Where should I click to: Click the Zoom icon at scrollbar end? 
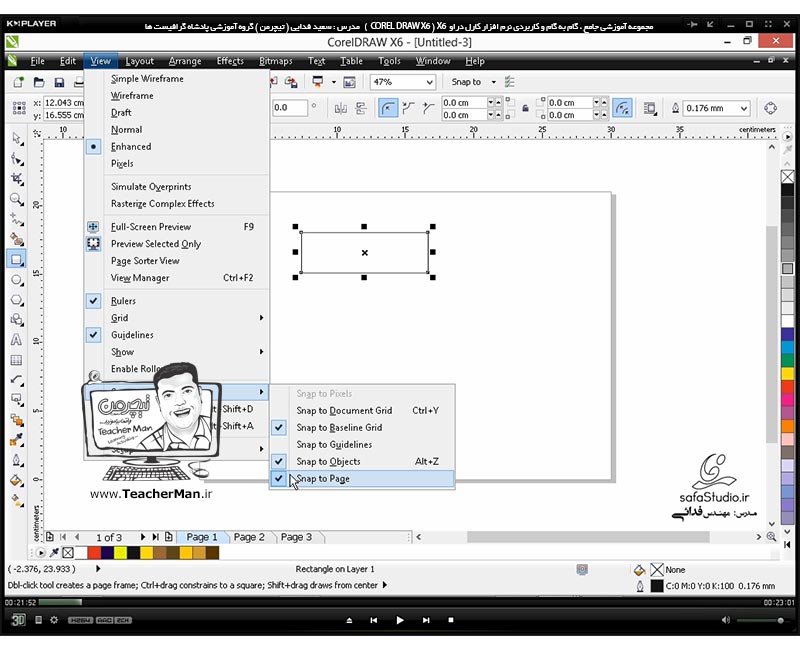point(771,537)
